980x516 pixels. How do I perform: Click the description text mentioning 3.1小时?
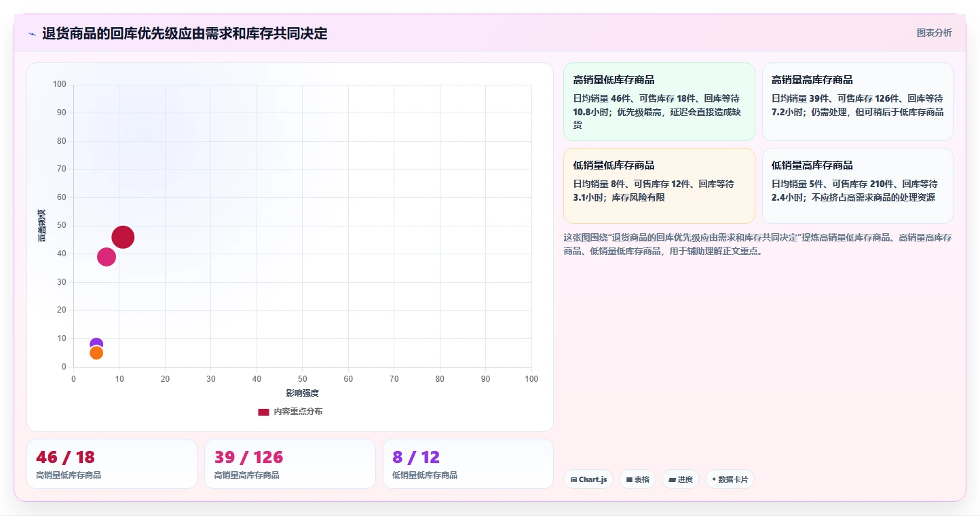point(654,191)
